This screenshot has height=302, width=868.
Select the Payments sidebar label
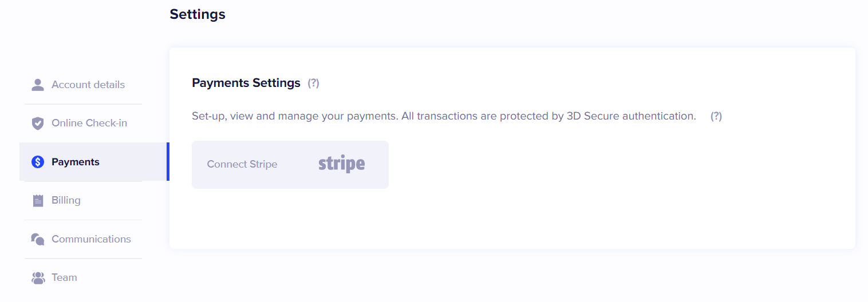(x=76, y=162)
